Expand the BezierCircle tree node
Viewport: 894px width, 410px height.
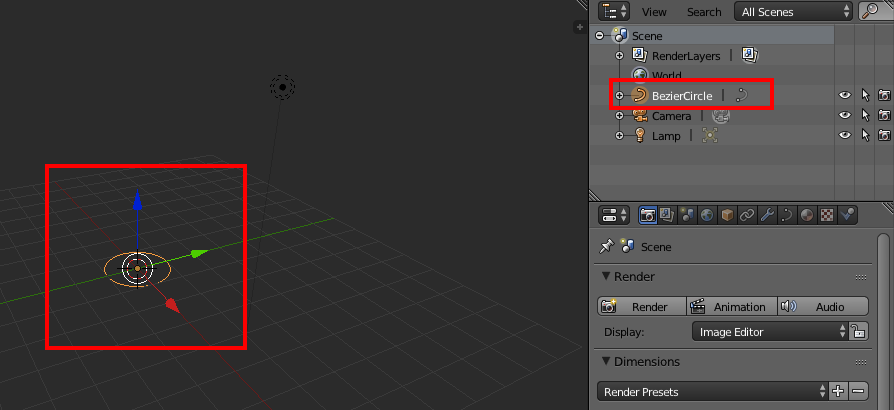click(x=620, y=95)
